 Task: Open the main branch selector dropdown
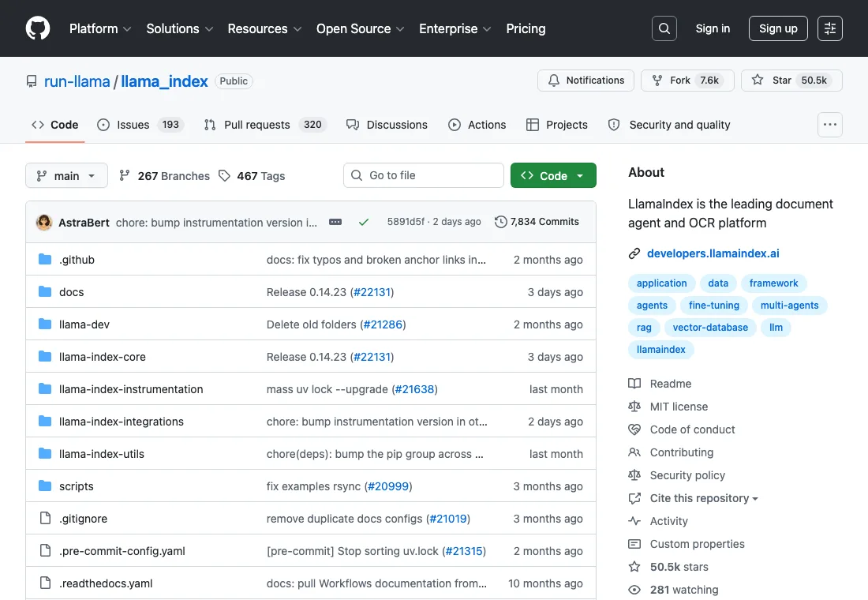click(x=66, y=175)
